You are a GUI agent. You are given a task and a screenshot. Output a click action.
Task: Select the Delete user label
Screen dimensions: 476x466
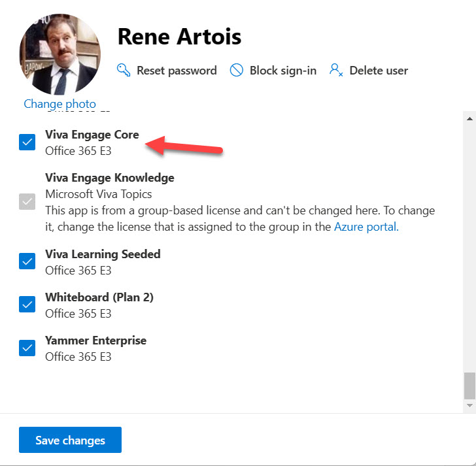click(379, 71)
